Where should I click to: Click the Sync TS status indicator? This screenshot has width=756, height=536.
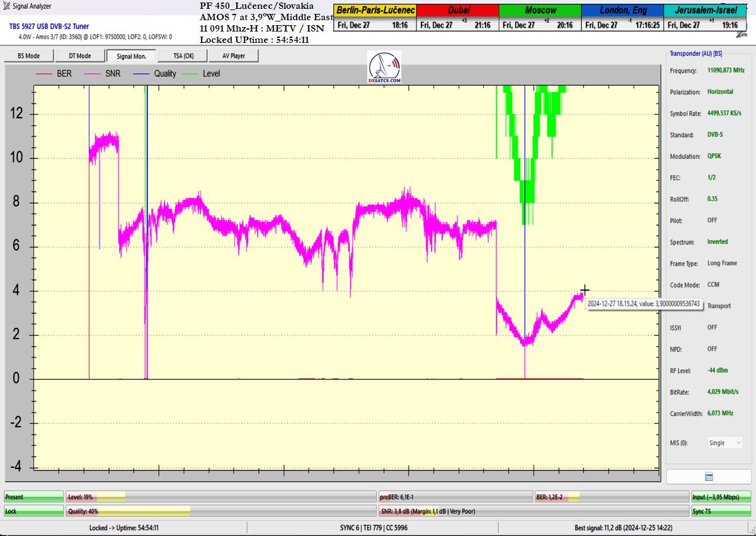[721, 511]
